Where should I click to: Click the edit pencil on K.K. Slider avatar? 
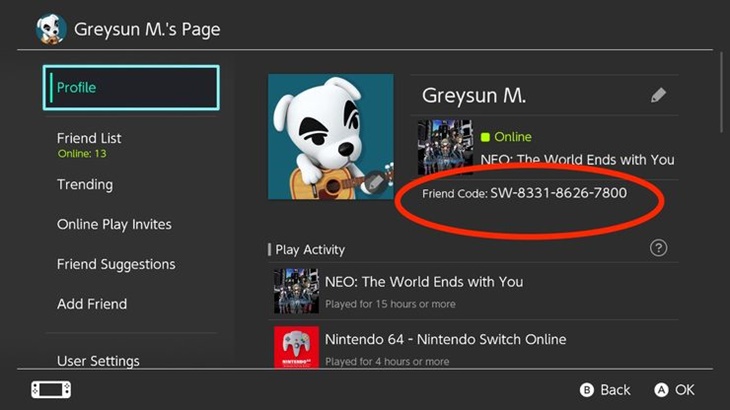click(374, 183)
